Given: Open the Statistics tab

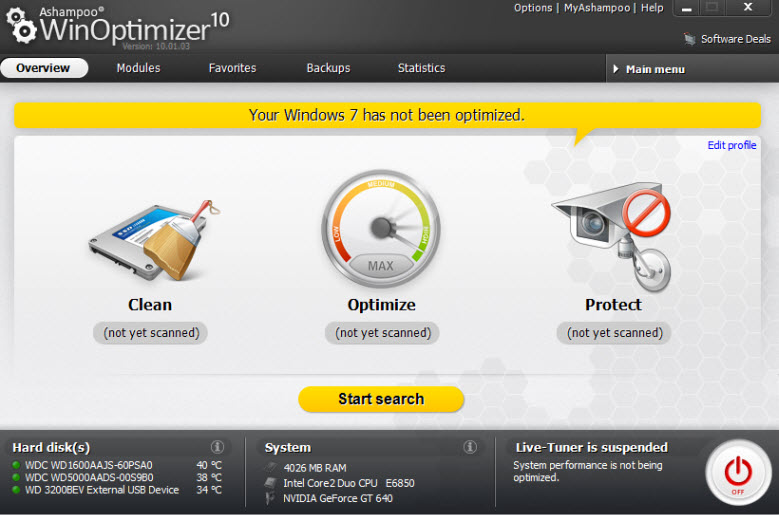Looking at the screenshot, I should click(421, 68).
